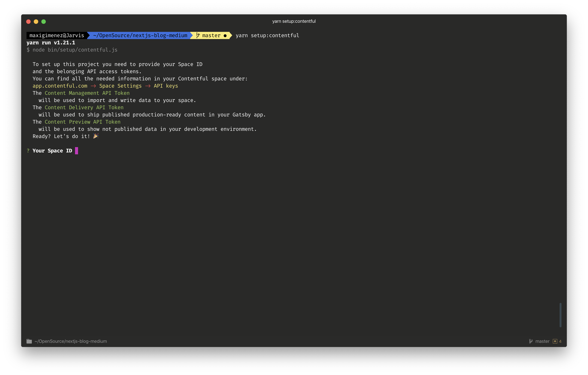Click the yellow minimize window button
Image resolution: width=588 pixels, height=375 pixels.
click(36, 21)
